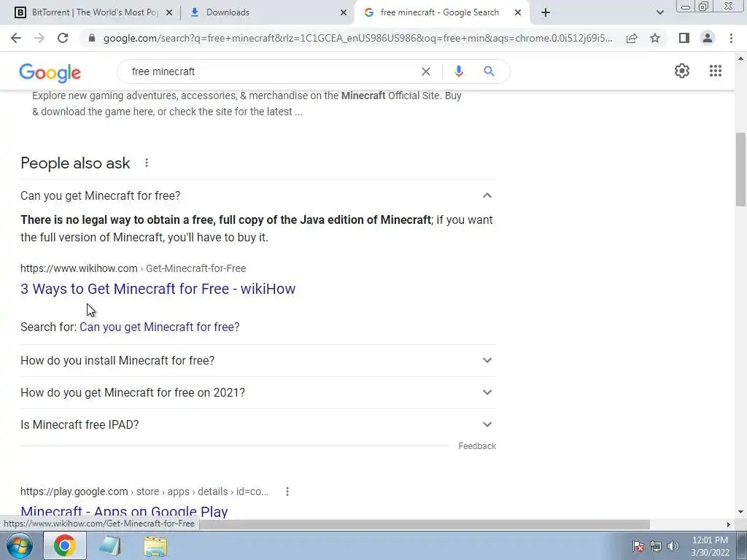747x560 pixels.
Task: Open the Chrome three-dot menu
Action: click(731, 38)
